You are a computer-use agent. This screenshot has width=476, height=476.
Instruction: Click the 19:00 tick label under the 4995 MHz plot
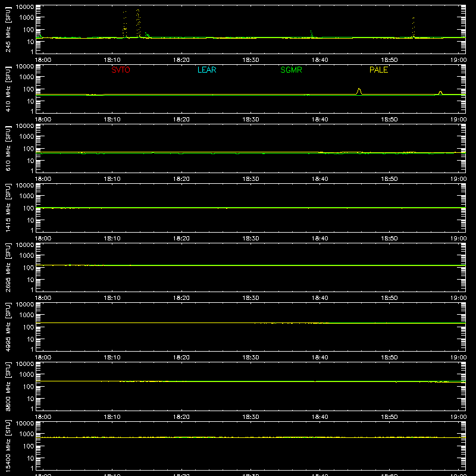pos(458,358)
